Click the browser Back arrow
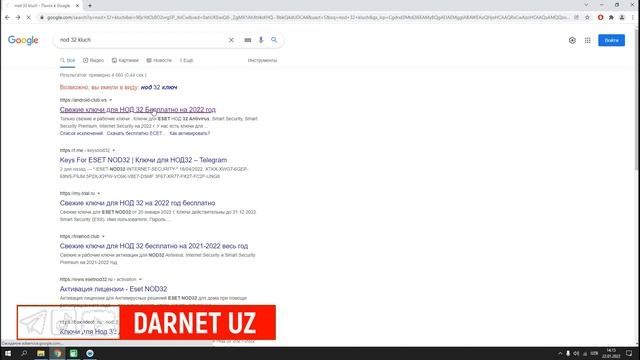This screenshot has height=360, width=640. tap(7, 18)
